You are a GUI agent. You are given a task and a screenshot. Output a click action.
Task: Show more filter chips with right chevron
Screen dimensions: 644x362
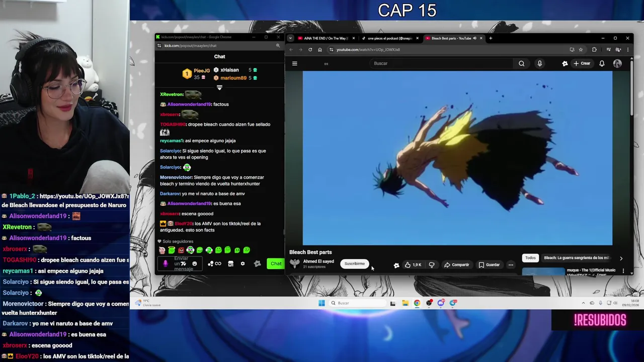(621, 258)
